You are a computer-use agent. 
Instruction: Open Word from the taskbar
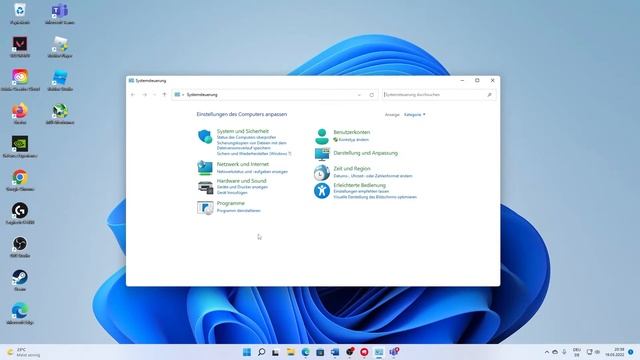(x=335, y=352)
